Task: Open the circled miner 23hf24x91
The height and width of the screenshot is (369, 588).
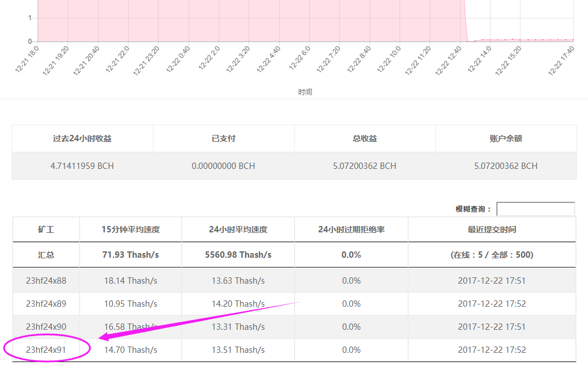Action: (x=46, y=350)
